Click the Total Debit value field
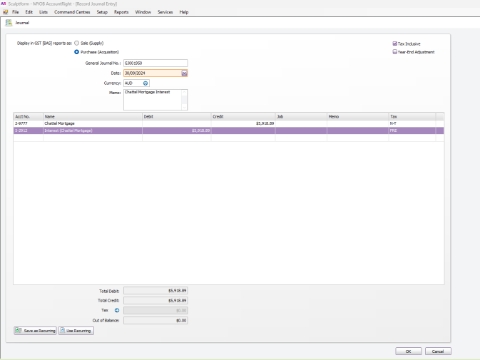The height and width of the screenshot is (360, 480). (x=155, y=291)
